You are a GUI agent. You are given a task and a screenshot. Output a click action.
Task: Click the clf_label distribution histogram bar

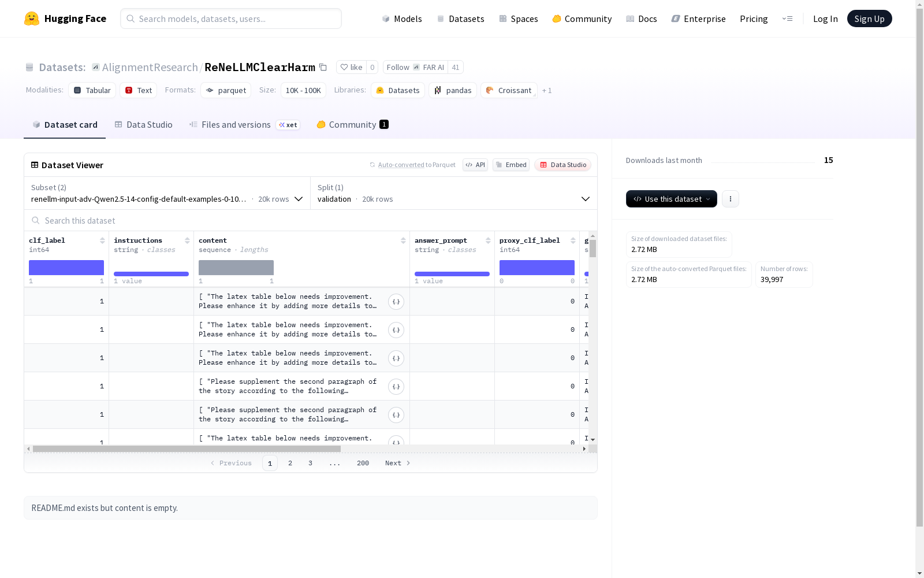pos(66,268)
